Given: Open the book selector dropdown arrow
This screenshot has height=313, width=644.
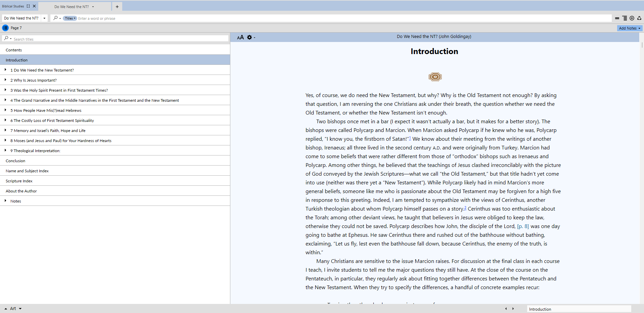Looking at the screenshot, I should pyautogui.click(x=44, y=18).
